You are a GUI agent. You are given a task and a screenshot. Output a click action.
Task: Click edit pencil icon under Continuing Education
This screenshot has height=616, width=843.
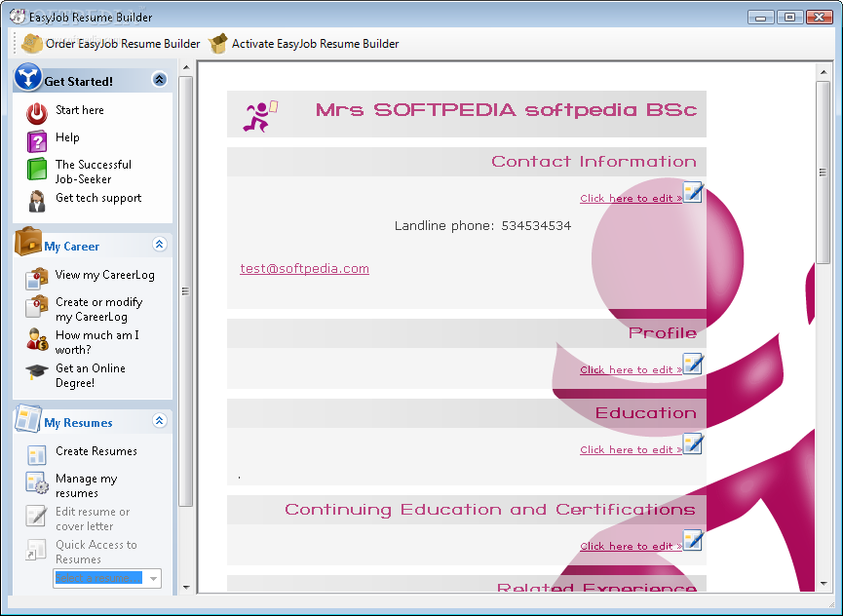[693, 540]
